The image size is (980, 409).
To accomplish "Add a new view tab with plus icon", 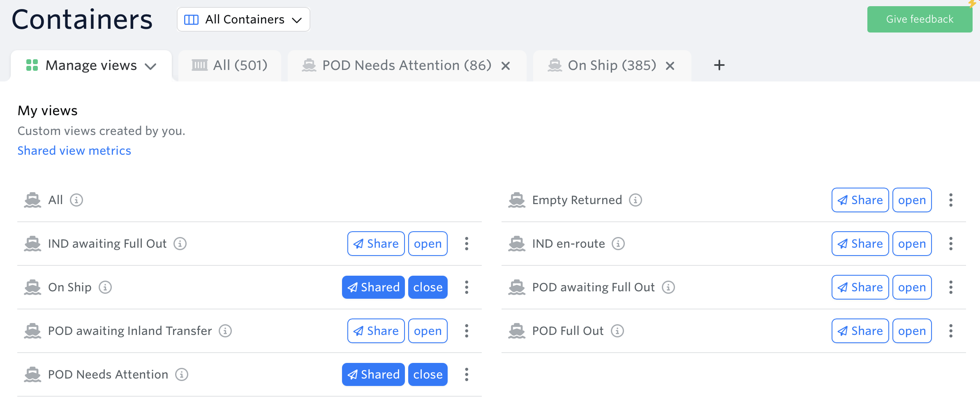I will 719,65.
